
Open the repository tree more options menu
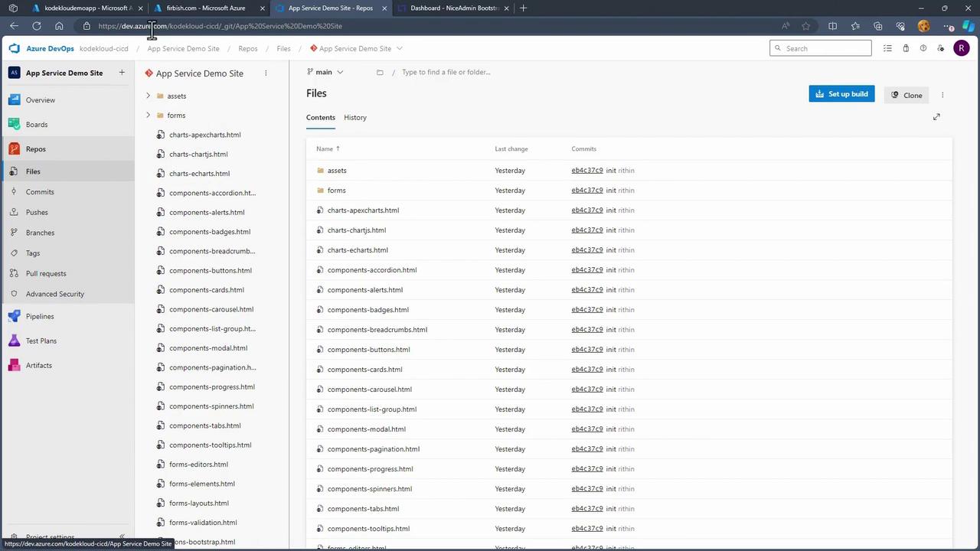click(266, 73)
